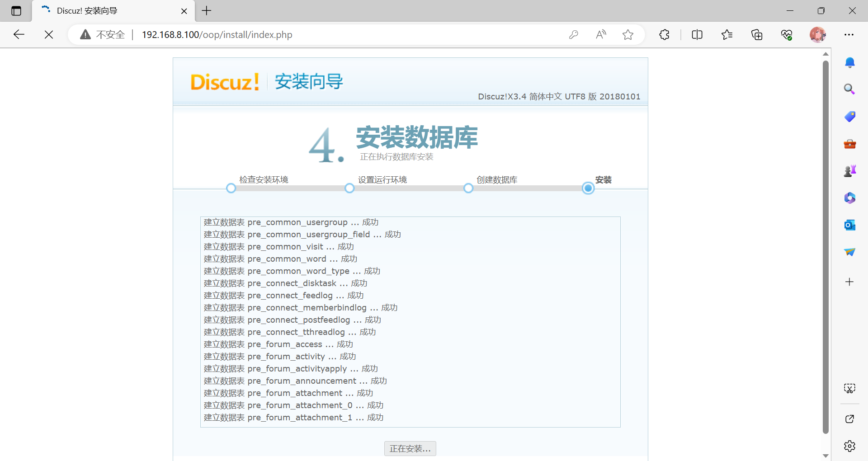Click the page vertical scrollbar thumb

coord(826,246)
